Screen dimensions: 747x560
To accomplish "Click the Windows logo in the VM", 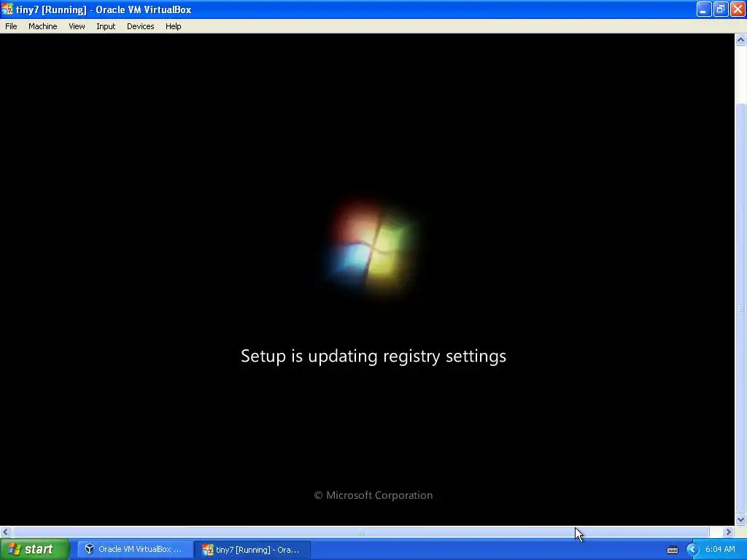I will pos(371,248).
